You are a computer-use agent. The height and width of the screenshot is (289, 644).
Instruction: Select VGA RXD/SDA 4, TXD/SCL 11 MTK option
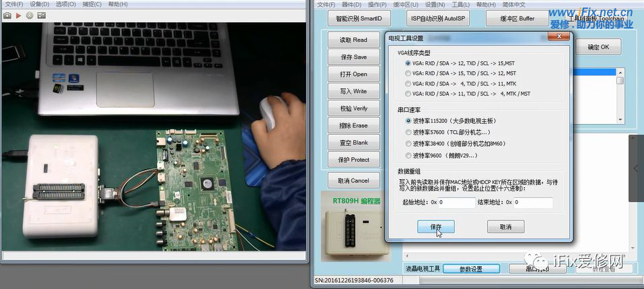[x=408, y=84]
